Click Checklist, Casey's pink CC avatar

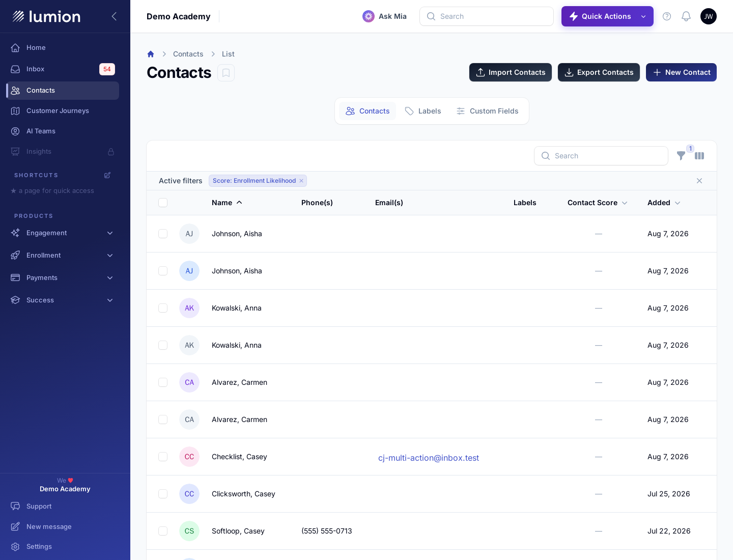(189, 457)
